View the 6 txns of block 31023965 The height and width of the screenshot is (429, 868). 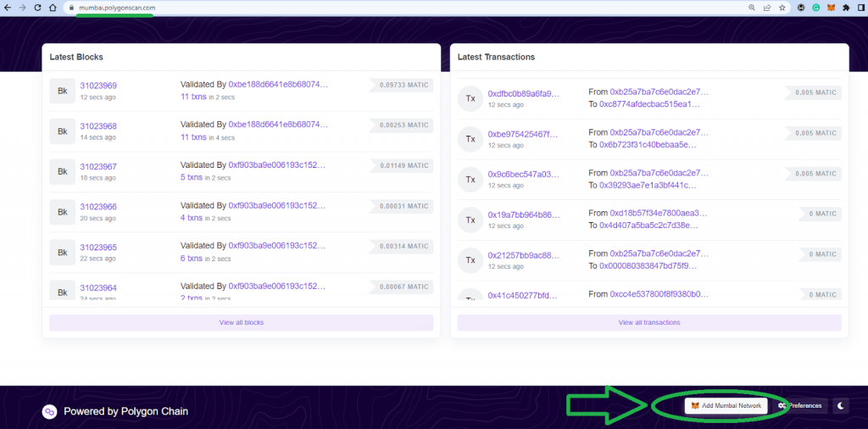[x=191, y=258]
